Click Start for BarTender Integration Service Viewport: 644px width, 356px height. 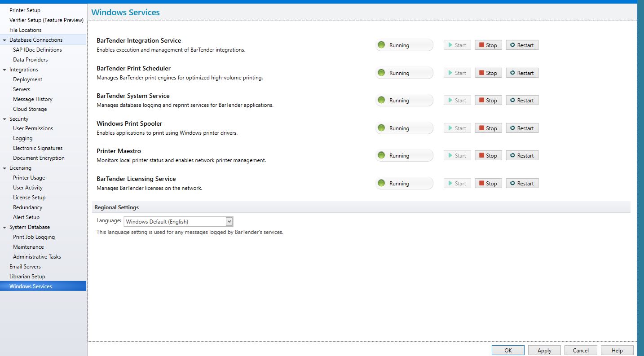pyautogui.click(x=457, y=45)
